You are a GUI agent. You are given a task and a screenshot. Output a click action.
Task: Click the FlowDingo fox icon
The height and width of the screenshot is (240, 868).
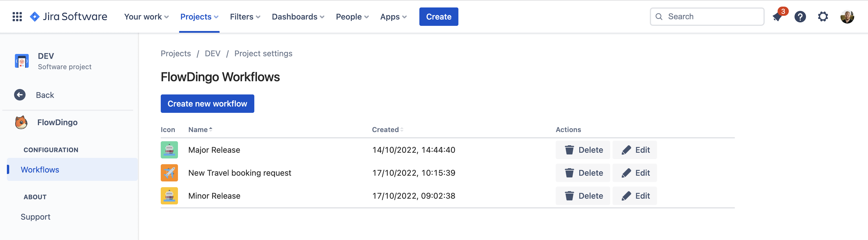(21, 122)
